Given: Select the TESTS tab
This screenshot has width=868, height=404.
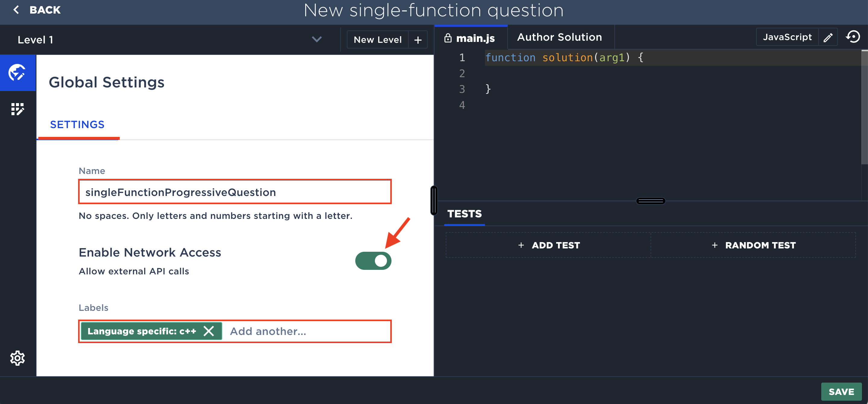Looking at the screenshot, I should tap(464, 214).
